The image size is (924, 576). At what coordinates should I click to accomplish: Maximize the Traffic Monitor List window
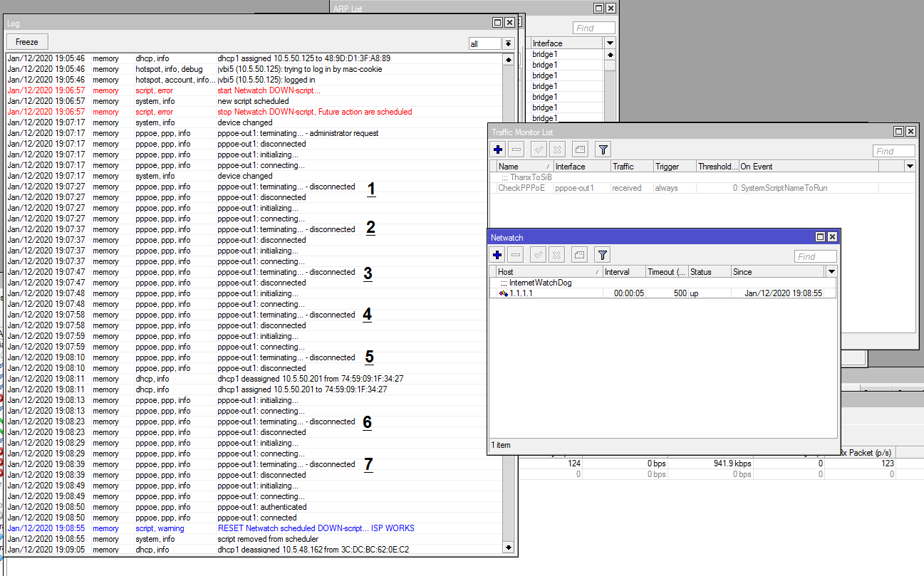[898, 132]
